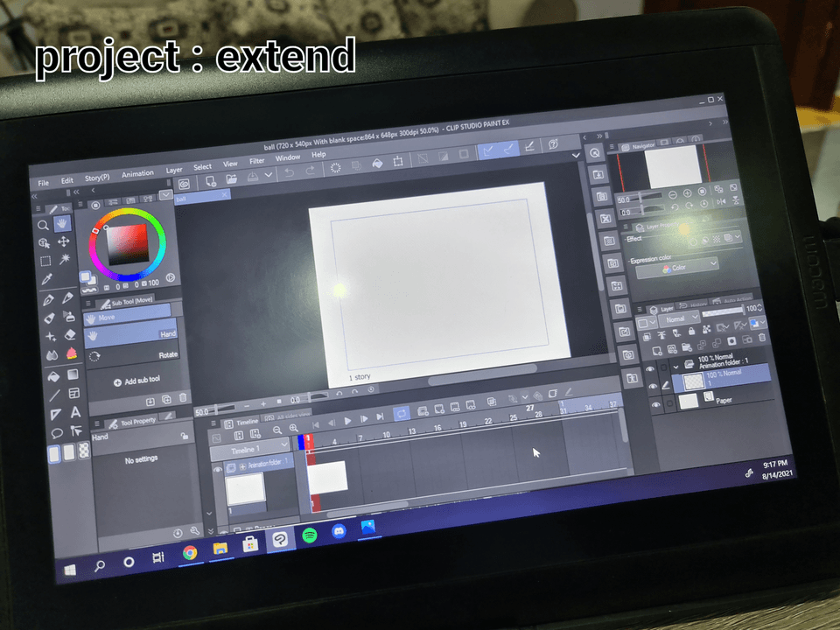Select the Zoom magnifier tool
840x630 pixels.
click(x=44, y=226)
